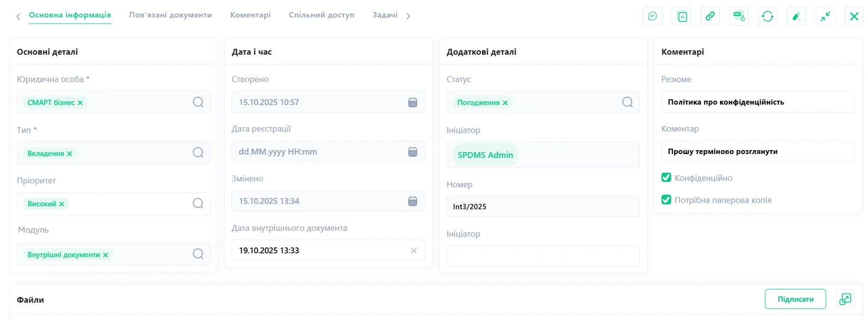The image size is (868, 320).
Task: Click the Резюме text field
Action: (758, 102)
